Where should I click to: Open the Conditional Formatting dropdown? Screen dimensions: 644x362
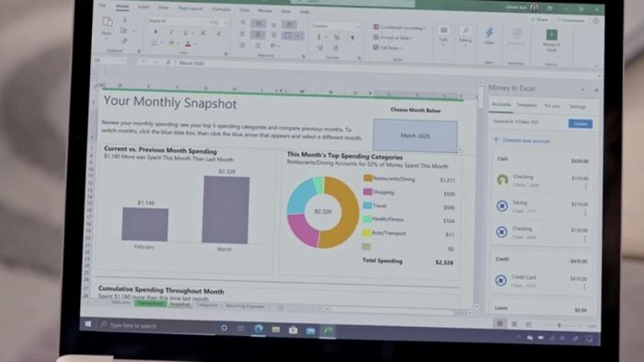coord(399,28)
